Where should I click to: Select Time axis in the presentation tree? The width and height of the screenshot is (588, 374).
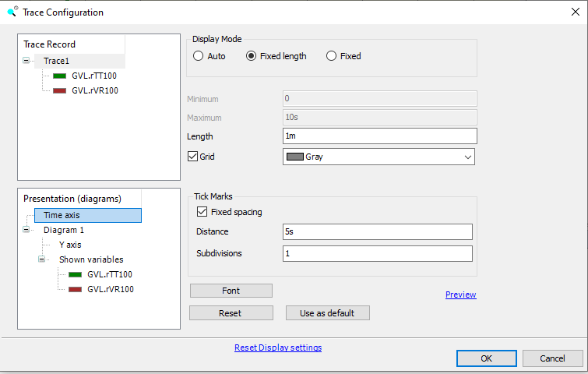point(62,215)
